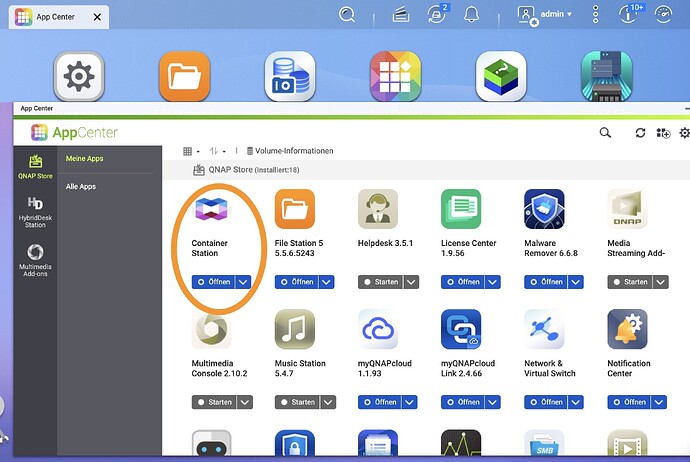This screenshot has width=690, height=462.
Task: Click Öffnen for Container Station
Action: 213,282
